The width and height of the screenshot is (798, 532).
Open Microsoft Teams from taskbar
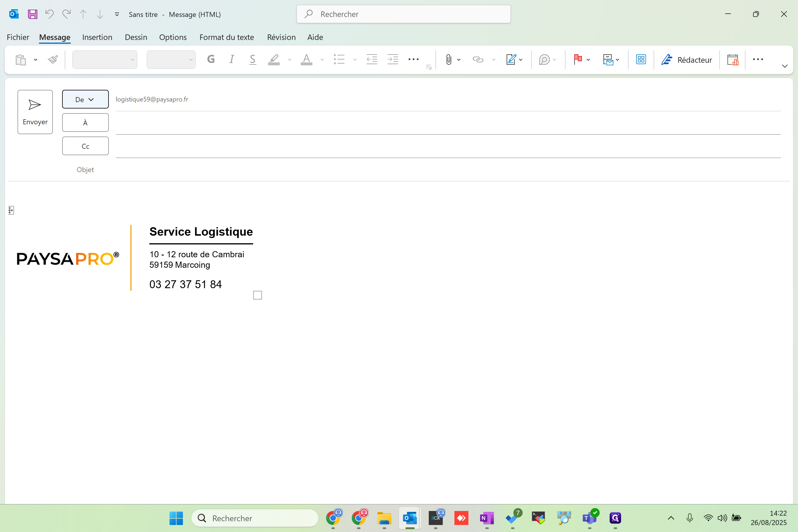(x=589, y=518)
